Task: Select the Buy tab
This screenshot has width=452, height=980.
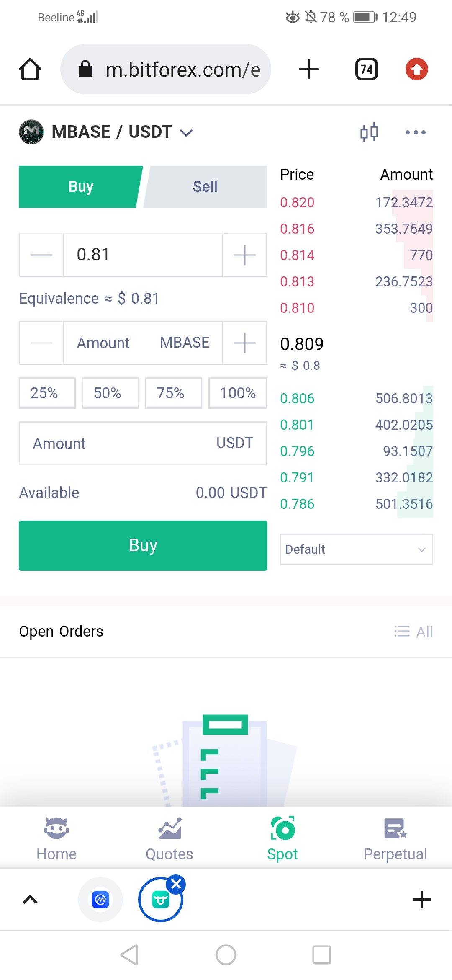Action: point(81,187)
